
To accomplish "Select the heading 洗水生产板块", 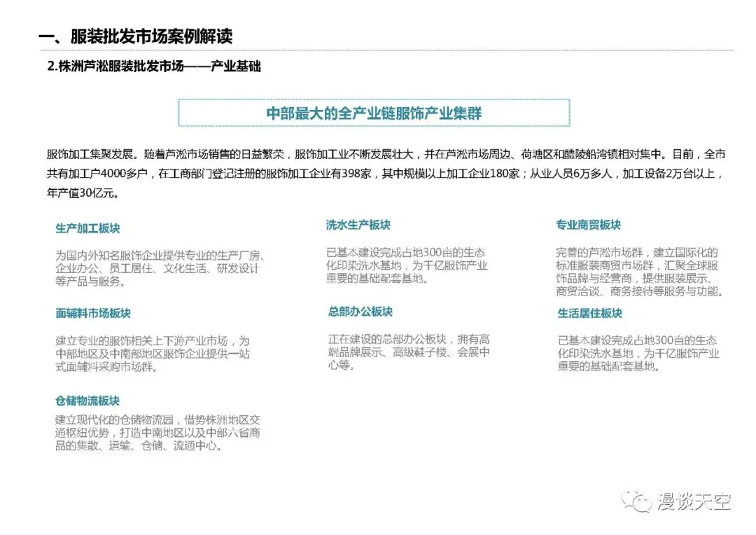I will [358, 225].
